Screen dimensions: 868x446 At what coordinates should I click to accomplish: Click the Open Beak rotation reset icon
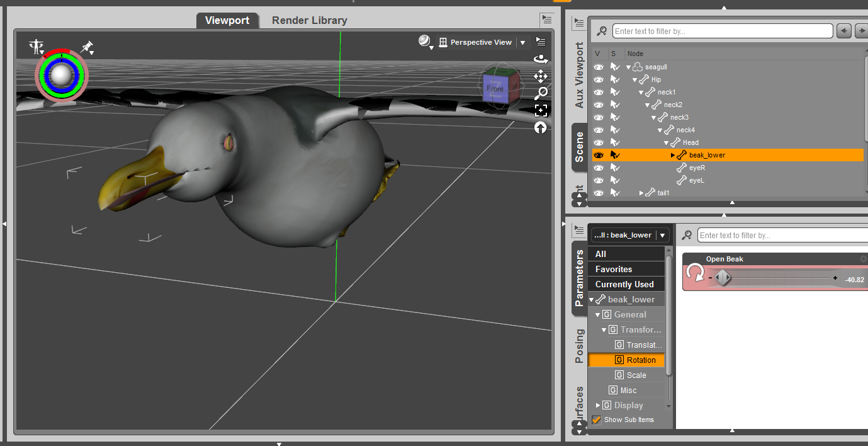[696, 273]
